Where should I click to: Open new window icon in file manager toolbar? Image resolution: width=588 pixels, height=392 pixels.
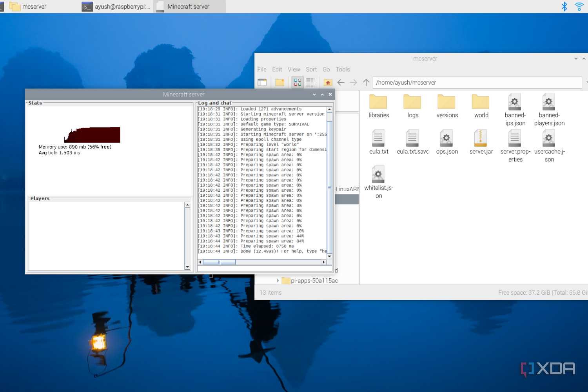click(262, 82)
